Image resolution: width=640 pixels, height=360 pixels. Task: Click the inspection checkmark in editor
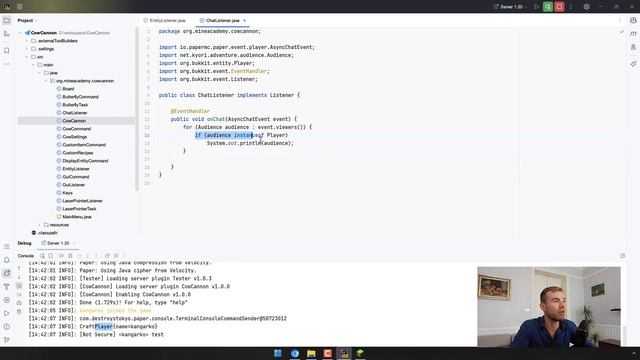622,31
